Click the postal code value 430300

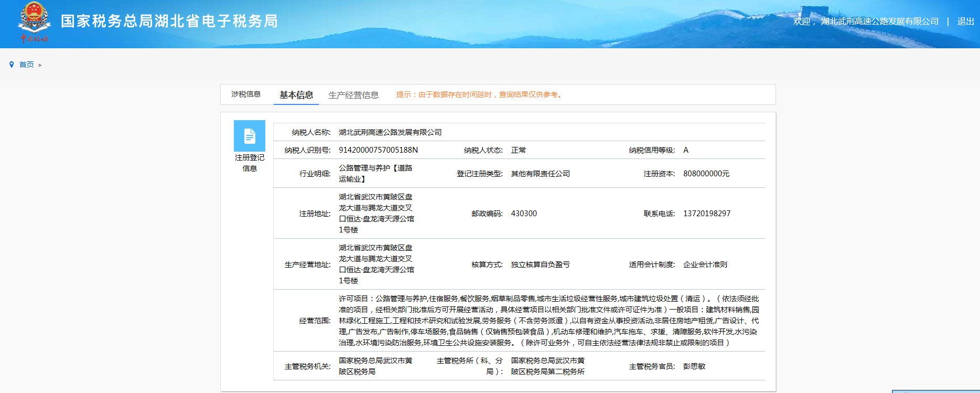click(524, 214)
